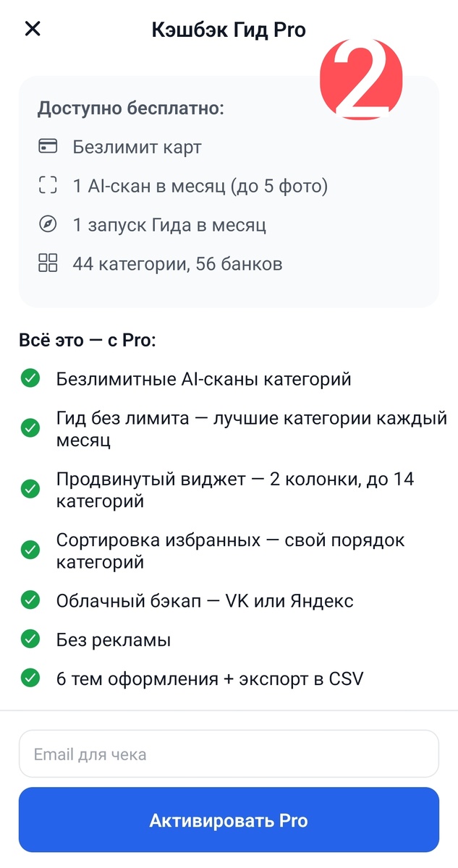Click the checkmark beside Без рекламы
Screen dimensions: 458x868
(x=30, y=639)
